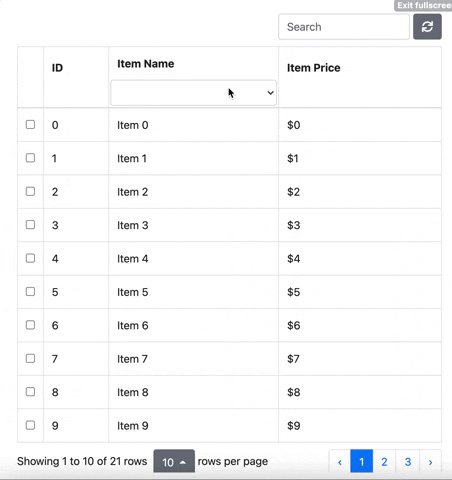Focus the Search input field
452x480 pixels.
tap(344, 27)
